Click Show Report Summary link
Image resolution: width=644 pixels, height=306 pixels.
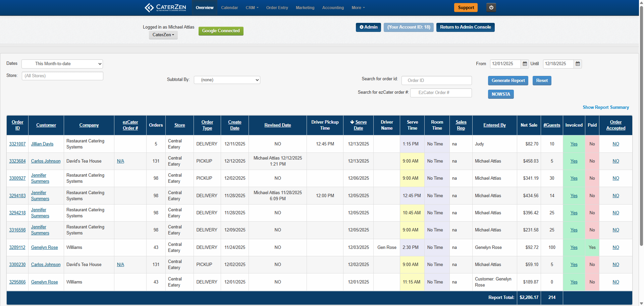click(x=605, y=107)
